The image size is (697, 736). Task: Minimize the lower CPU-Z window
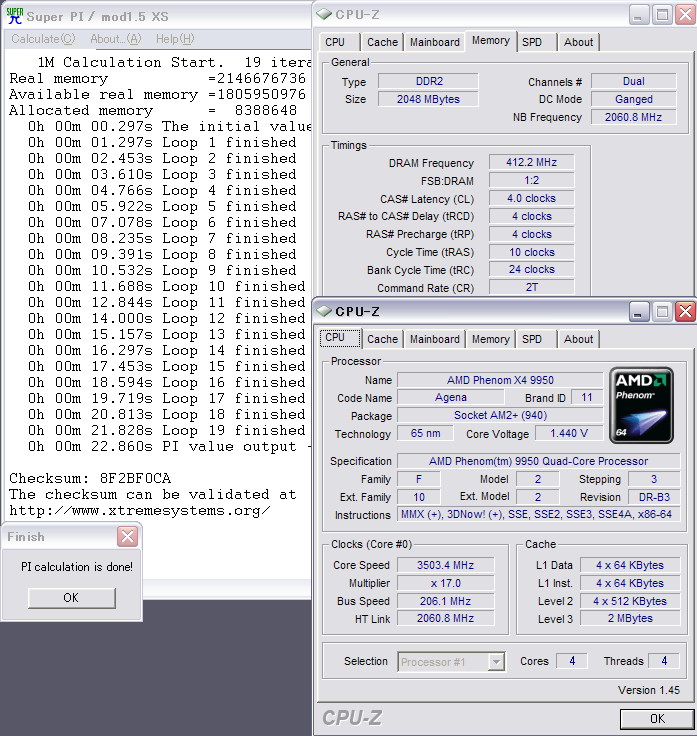638,312
